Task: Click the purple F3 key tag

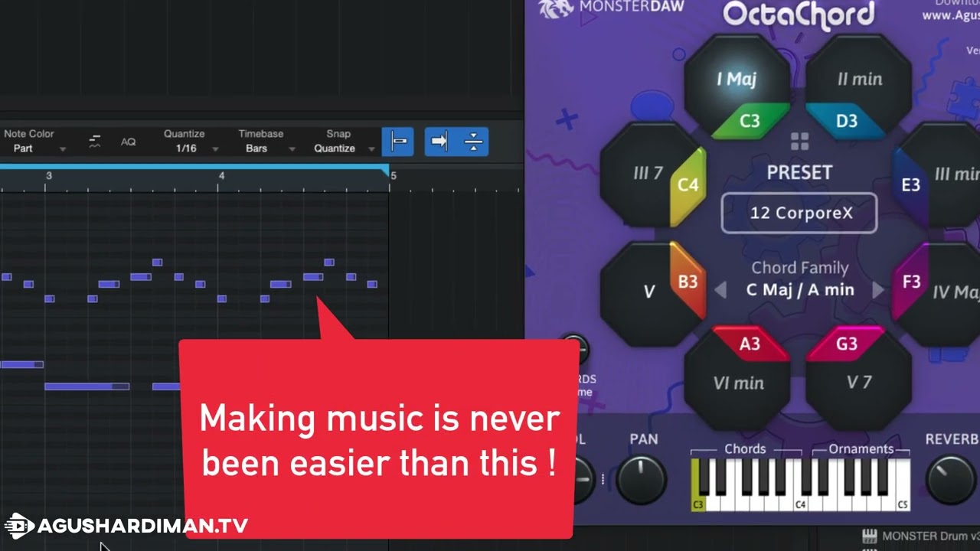Action: (911, 282)
